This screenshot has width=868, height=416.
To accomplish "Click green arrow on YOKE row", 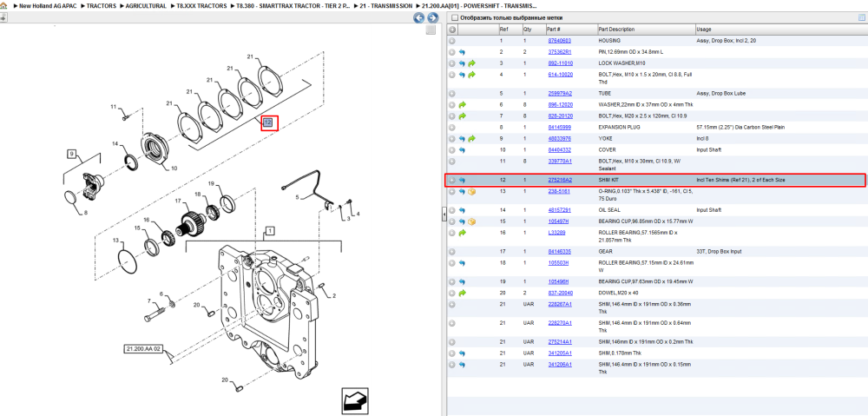I will [471, 138].
